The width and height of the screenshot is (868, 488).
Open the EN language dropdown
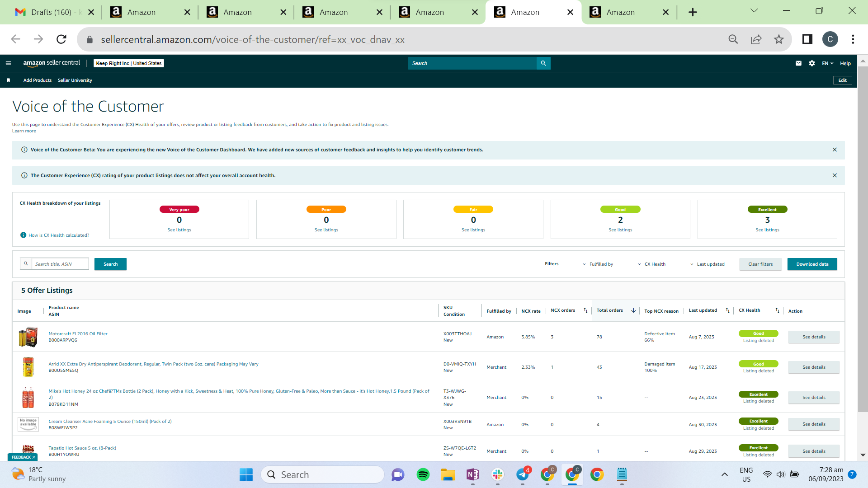pos(827,63)
